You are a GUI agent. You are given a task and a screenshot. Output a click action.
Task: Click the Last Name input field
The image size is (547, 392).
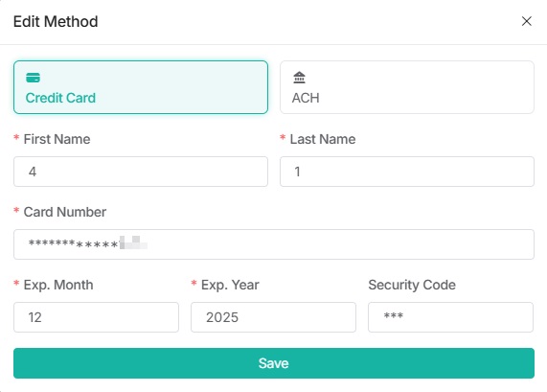[x=407, y=172]
